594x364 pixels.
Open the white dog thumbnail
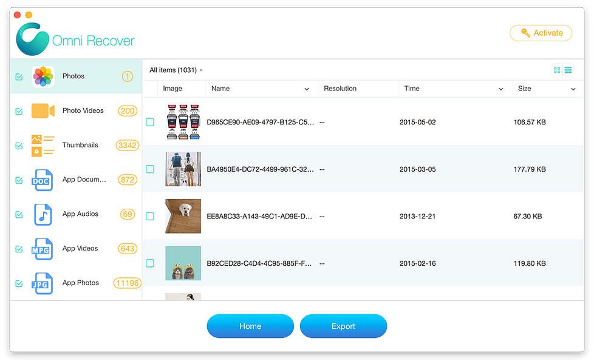click(183, 216)
